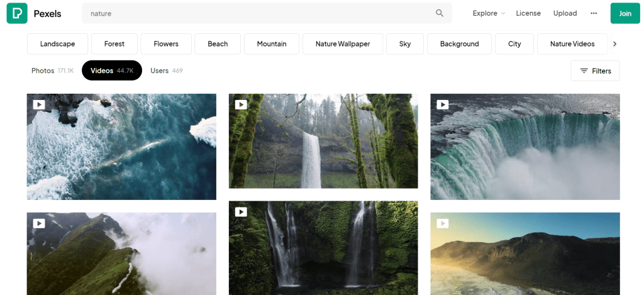Open the License link
Viewport: 644px width, 295px height.
(528, 13)
